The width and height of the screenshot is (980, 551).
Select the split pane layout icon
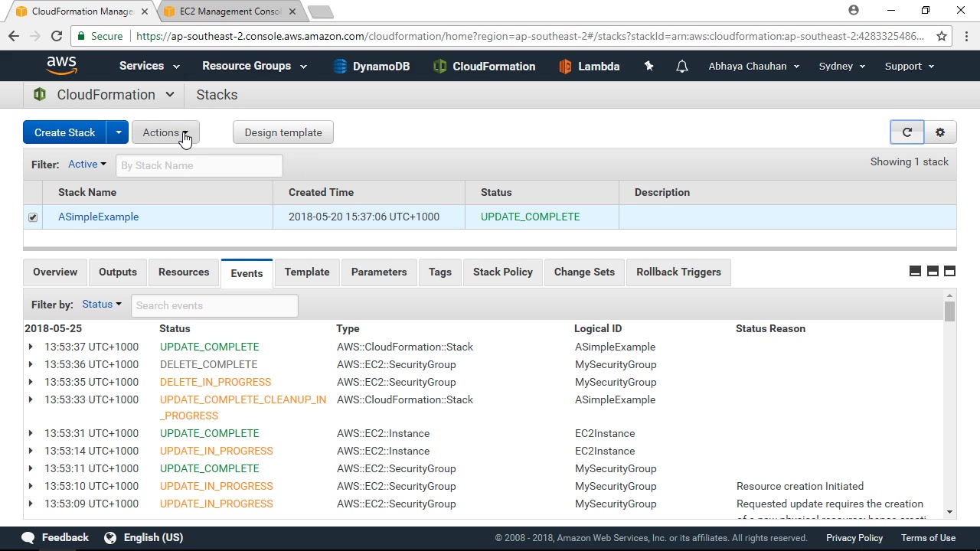(933, 271)
